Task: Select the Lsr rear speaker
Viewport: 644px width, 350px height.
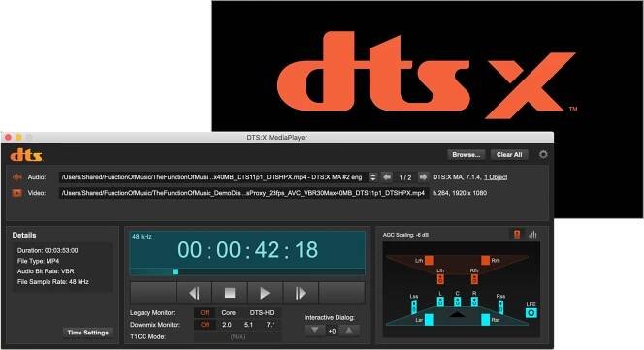Action: 429,319
